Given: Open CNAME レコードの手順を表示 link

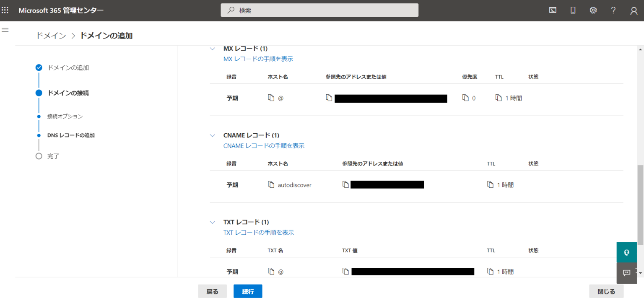Looking at the screenshot, I should click(x=264, y=146).
